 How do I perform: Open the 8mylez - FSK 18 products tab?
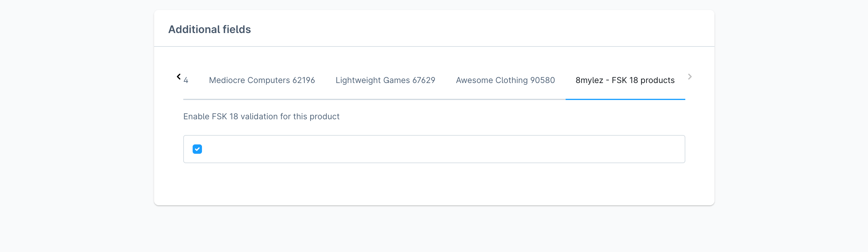pyautogui.click(x=625, y=80)
